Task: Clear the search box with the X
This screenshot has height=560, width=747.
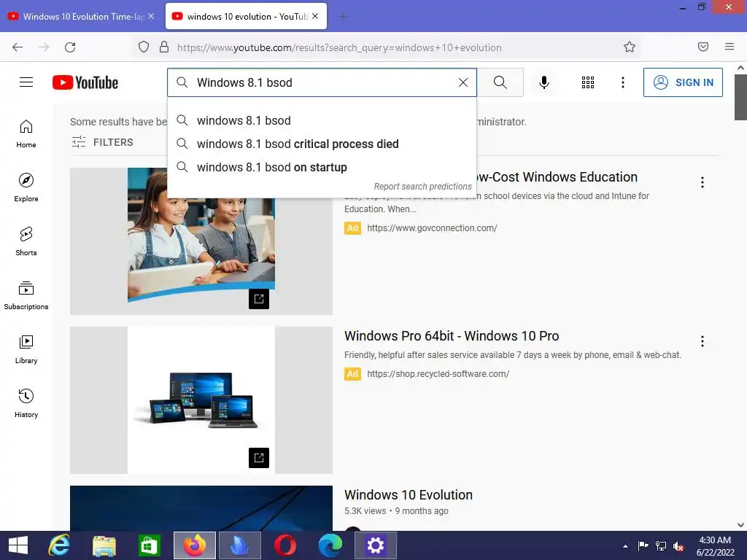Action: [x=463, y=82]
